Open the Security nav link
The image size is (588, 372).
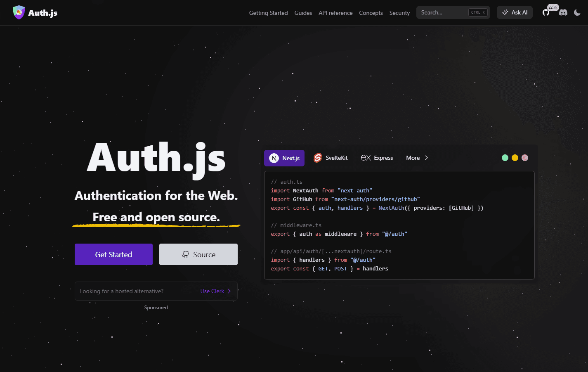click(399, 13)
